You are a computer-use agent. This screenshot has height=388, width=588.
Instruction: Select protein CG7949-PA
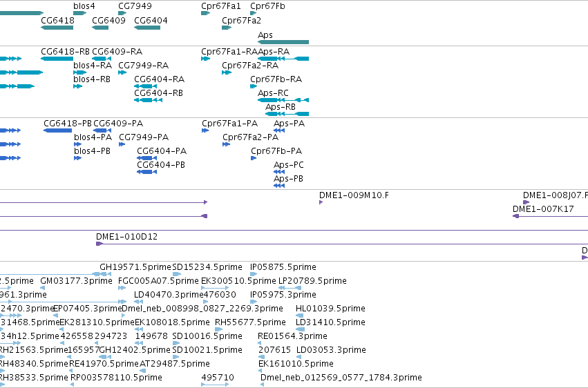(x=122, y=144)
